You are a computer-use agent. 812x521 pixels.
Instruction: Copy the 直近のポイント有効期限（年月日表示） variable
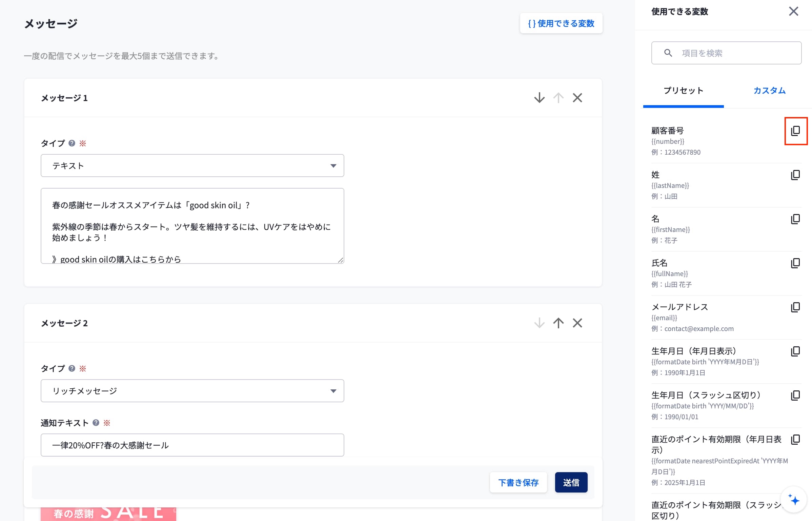[x=795, y=440]
